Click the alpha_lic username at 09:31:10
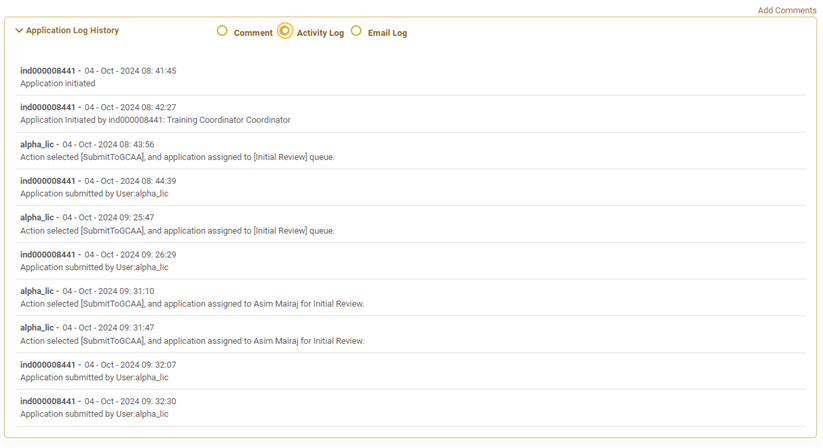This screenshot has width=823, height=448. coord(37,292)
